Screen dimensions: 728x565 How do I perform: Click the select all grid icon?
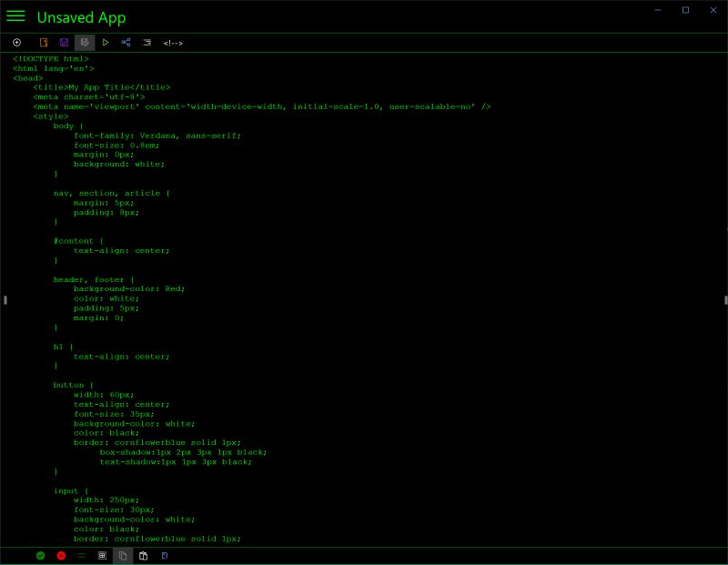pos(102,556)
